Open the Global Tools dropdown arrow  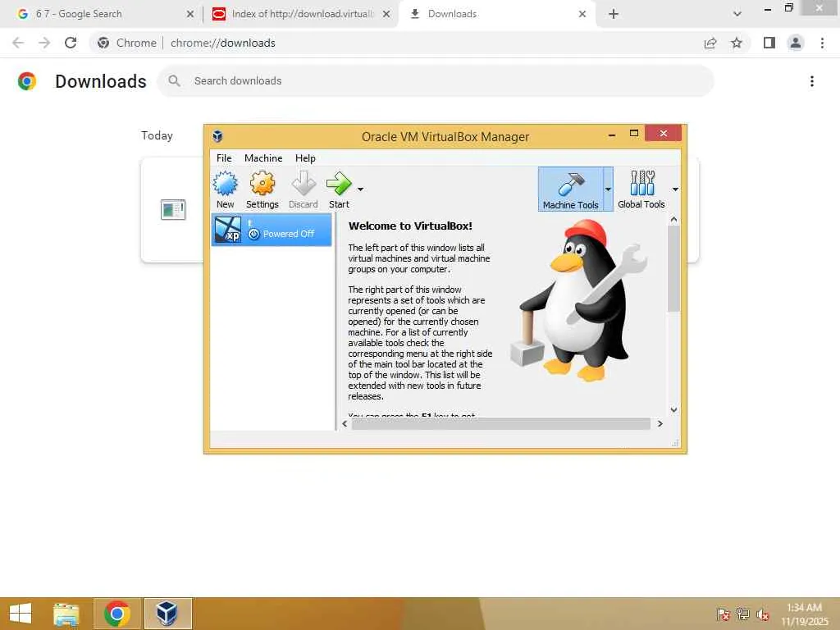pos(675,189)
